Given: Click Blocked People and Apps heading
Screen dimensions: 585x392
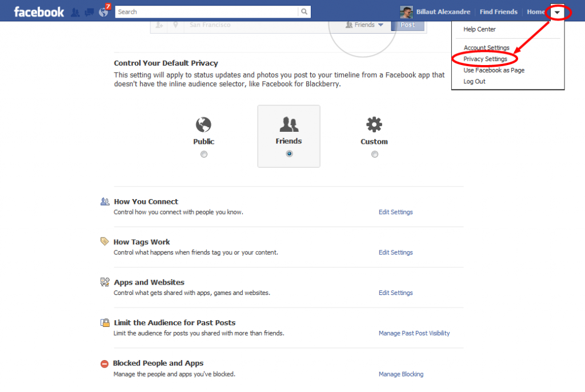Looking at the screenshot, I should [158, 363].
